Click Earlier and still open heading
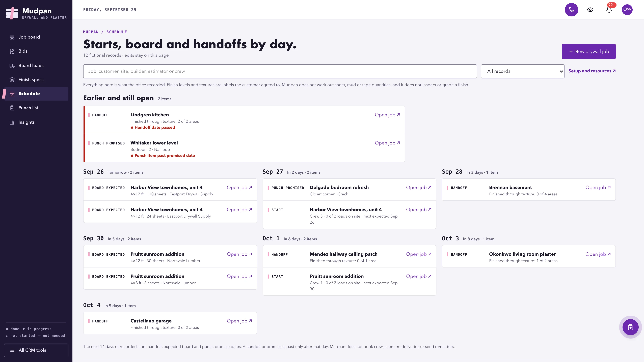Viewport: 644px width, 362px height. click(118, 98)
